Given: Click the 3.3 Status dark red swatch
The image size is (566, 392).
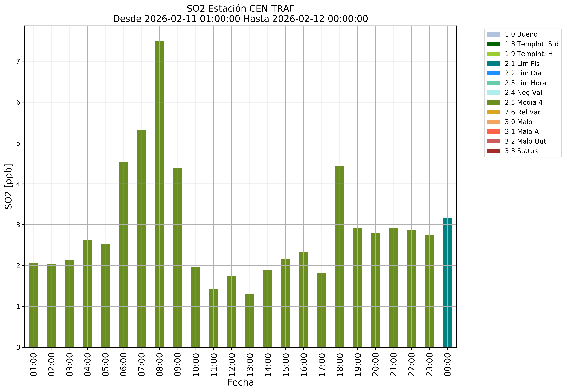Looking at the screenshot, I should pos(493,151).
